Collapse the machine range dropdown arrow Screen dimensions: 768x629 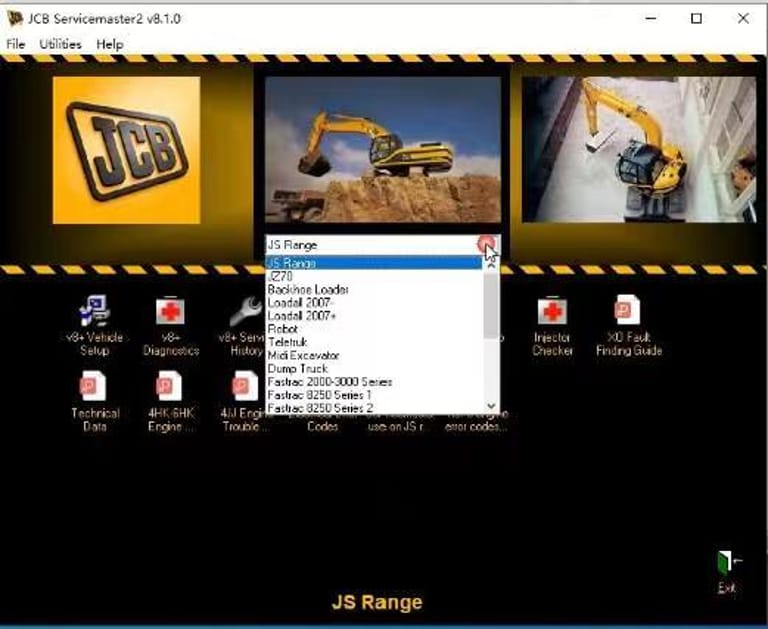486,244
